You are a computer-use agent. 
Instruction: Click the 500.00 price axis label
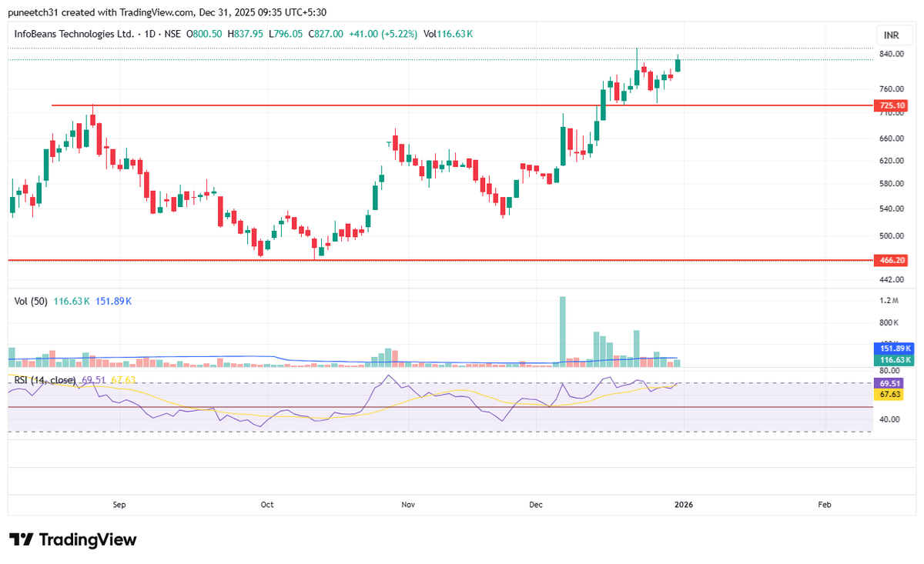coord(892,236)
